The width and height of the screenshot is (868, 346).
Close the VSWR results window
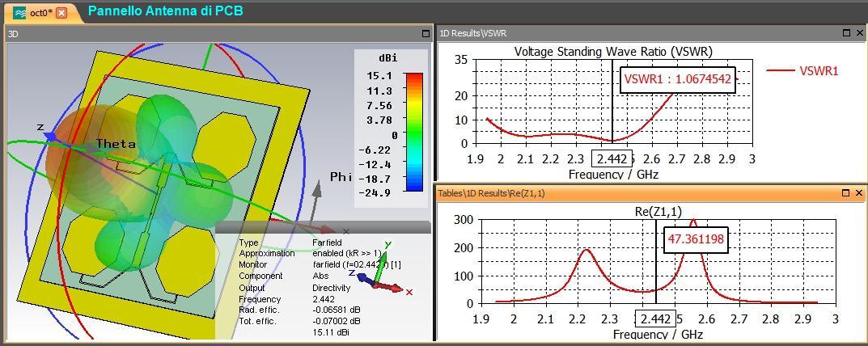pyautogui.click(x=859, y=33)
